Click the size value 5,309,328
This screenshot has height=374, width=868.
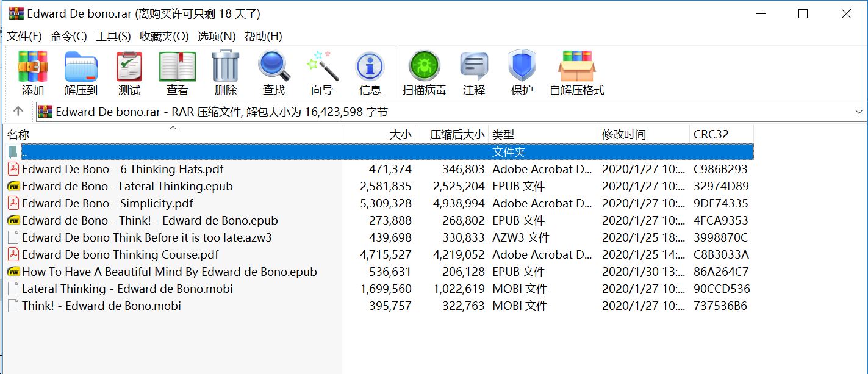pos(386,203)
